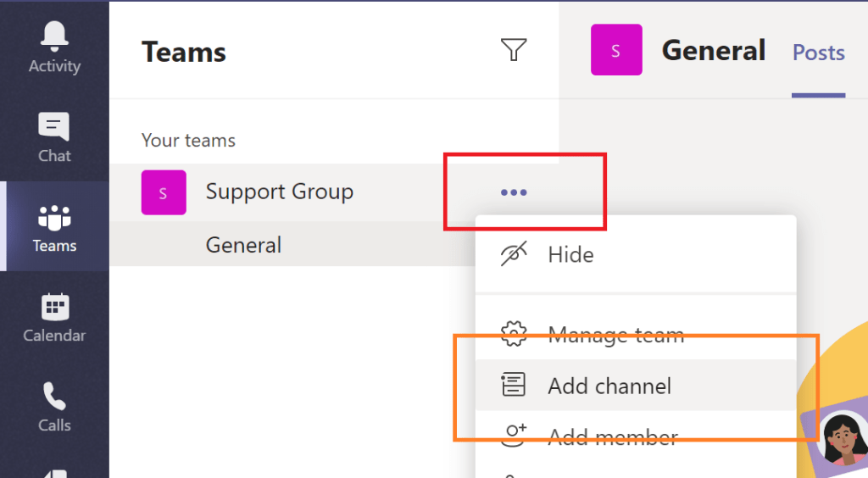868x478 pixels.
Task: Open Support Group more options ellipsis
Action: pos(514,192)
